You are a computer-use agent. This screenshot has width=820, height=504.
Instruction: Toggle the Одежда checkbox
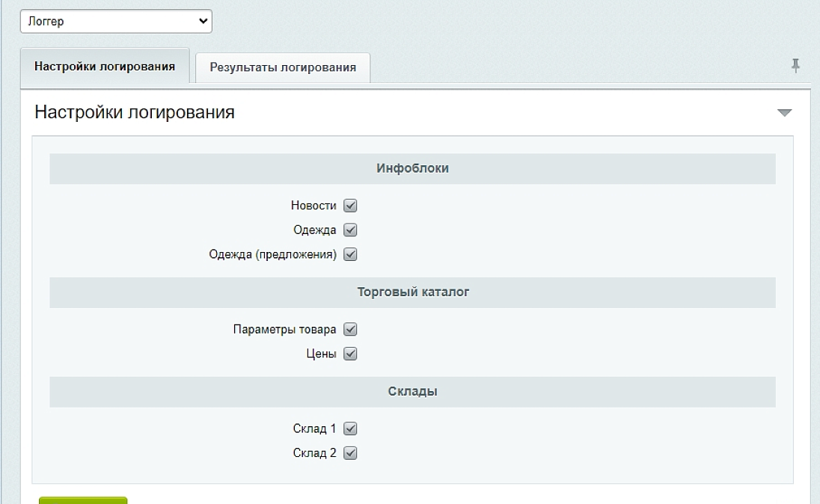[x=350, y=230]
